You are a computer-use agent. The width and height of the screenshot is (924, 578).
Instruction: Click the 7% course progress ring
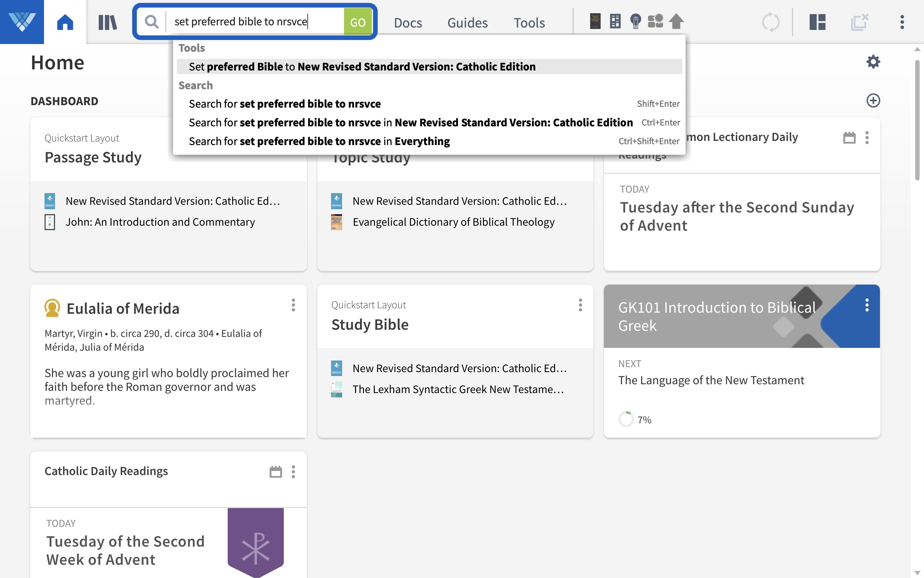[x=626, y=419]
